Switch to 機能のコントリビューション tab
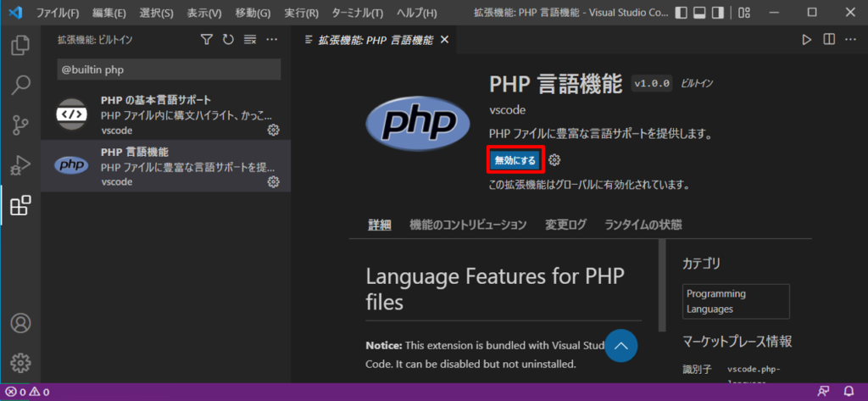 (468, 225)
